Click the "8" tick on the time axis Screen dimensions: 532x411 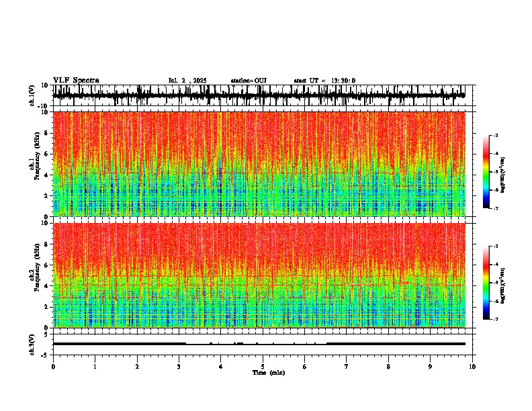click(388, 367)
